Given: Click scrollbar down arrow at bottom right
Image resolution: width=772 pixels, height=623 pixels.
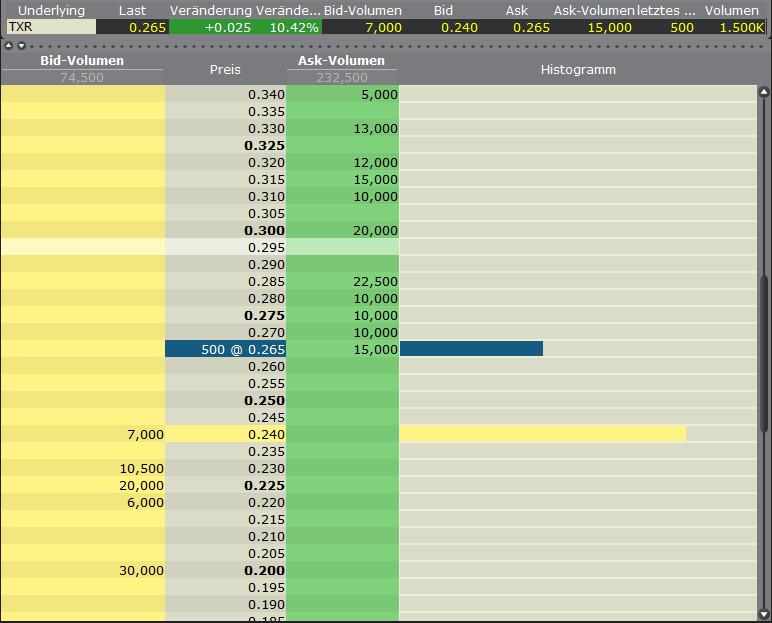Looking at the screenshot, I should [x=765, y=613].
